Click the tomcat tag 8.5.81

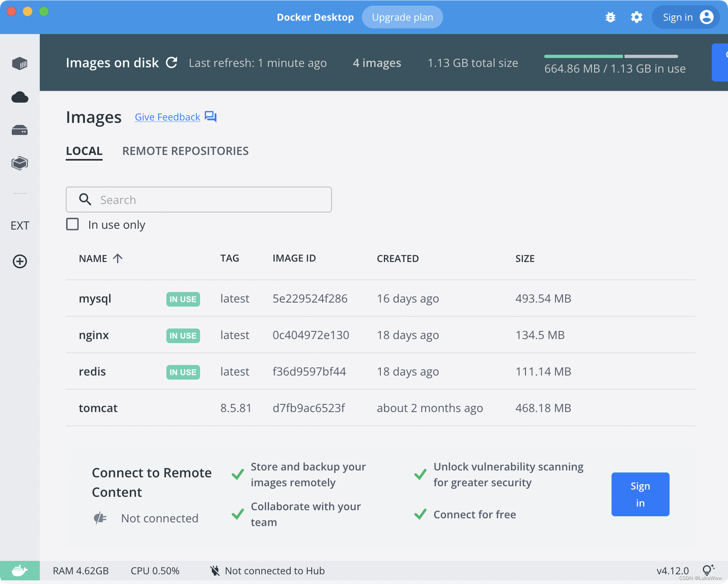pyautogui.click(x=236, y=408)
